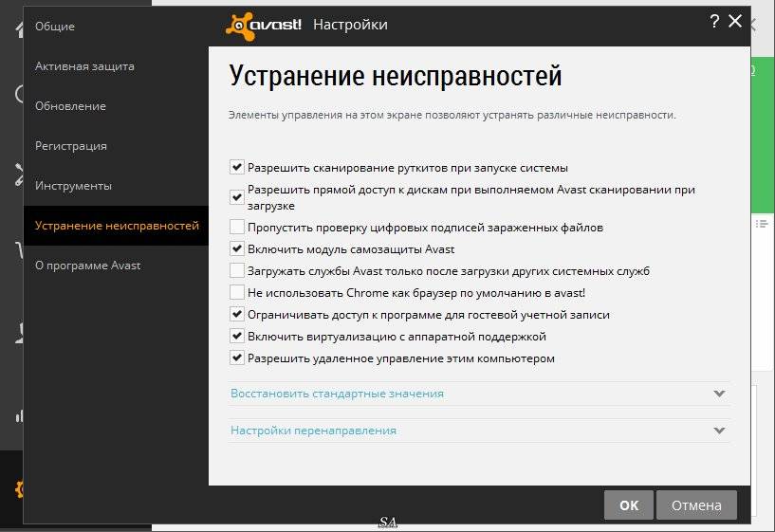The height and width of the screenshot is (532, 775).
Task: Expand chevron for Настройки перенаправления
Action: coord(719,431)
